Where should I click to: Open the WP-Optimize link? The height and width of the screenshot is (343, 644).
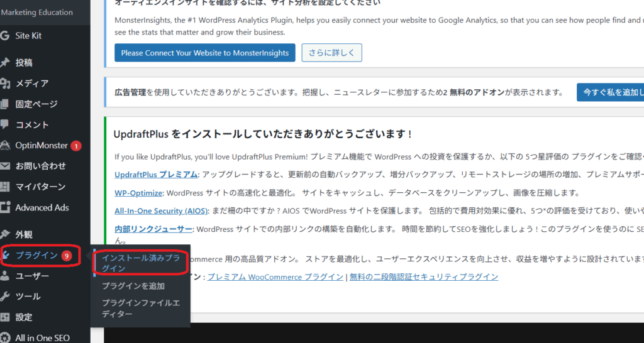[139, 193]
